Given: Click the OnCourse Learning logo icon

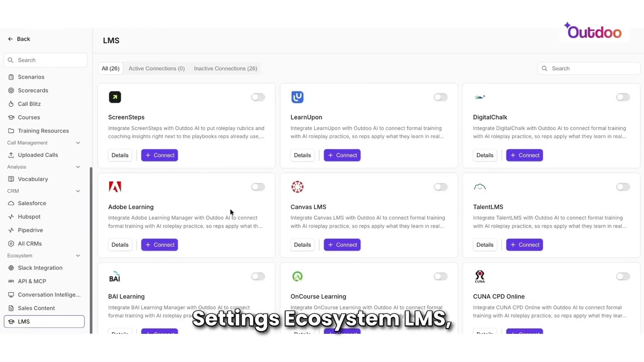Looking at the screenshot, I should pos(297,277).
